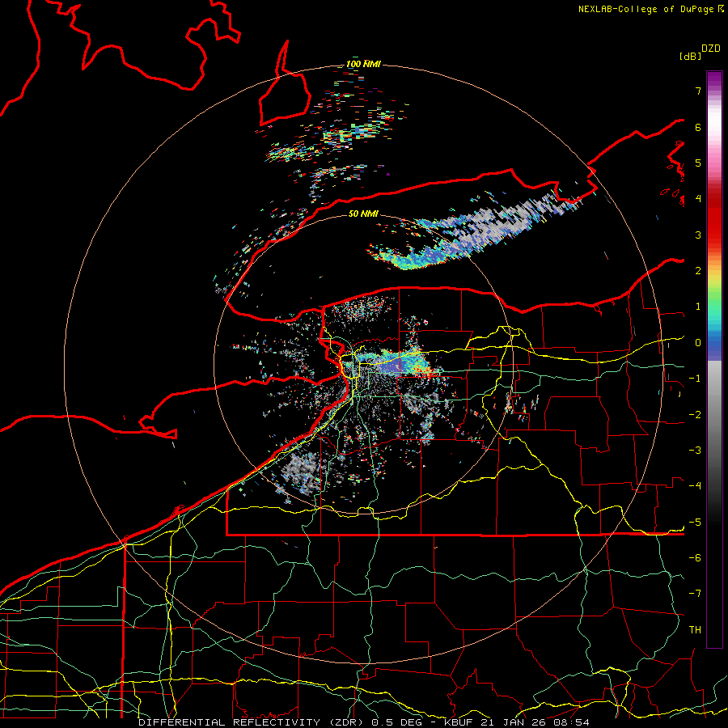Click the purple top segment of the color bar
This screenshot has width=728, height=728.
coord(714,80)
